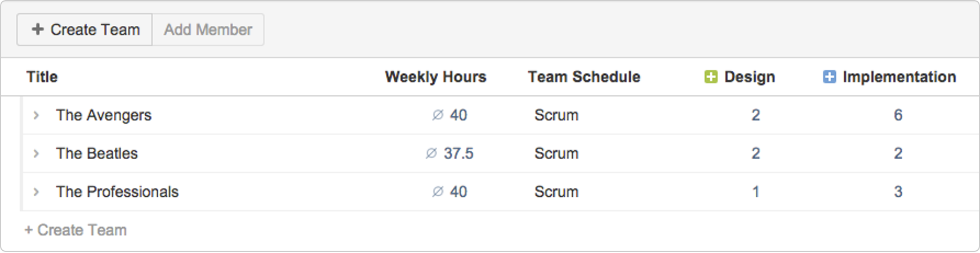Expand The Beatles team row

(x=36, y=153)
